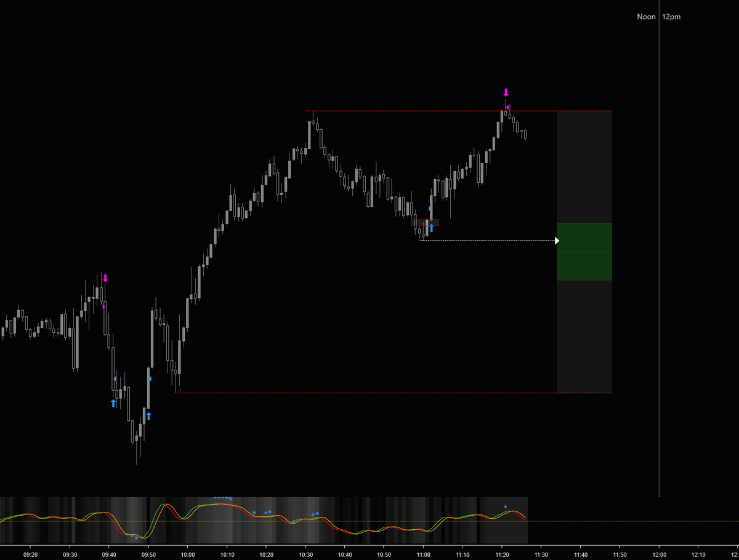Click the row of blue stars above the 10:10 oscillator

pyautogui.click(x=223, y=498)
